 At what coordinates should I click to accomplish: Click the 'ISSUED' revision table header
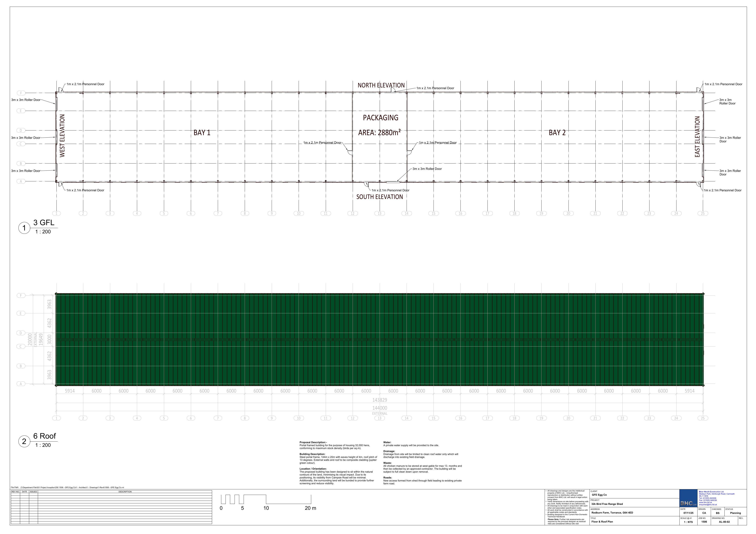33,492
